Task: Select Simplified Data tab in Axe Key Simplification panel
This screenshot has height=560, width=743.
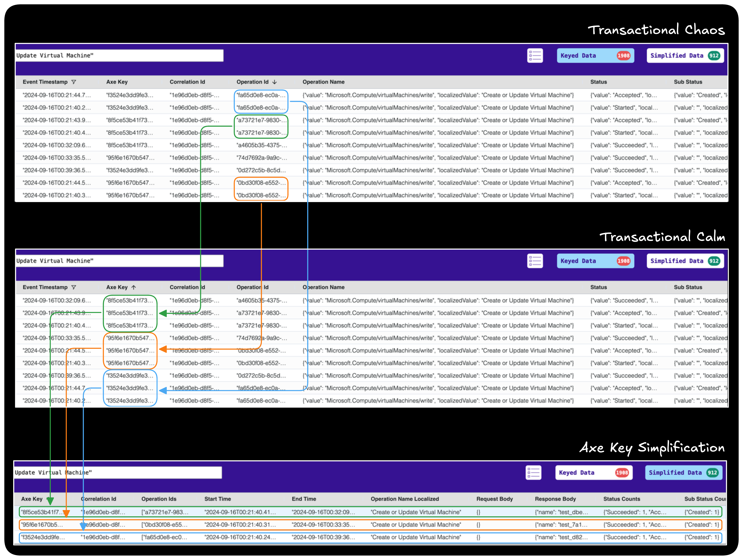Action: pos(684,473)
